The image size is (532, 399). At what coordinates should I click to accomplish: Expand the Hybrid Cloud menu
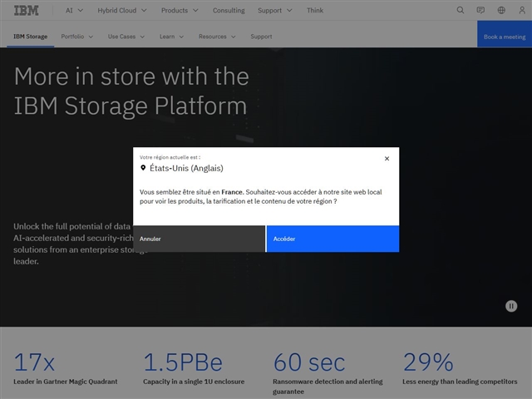(122, 11)
